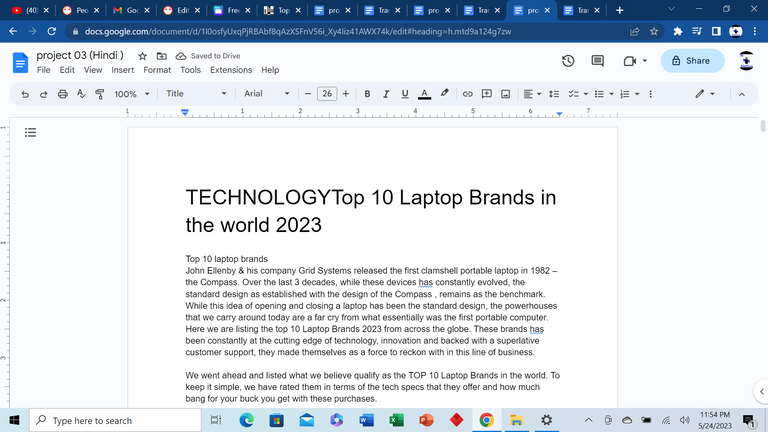Toggle underline formatting
This screenshot has width=768, height=432.
pos(405,94)
